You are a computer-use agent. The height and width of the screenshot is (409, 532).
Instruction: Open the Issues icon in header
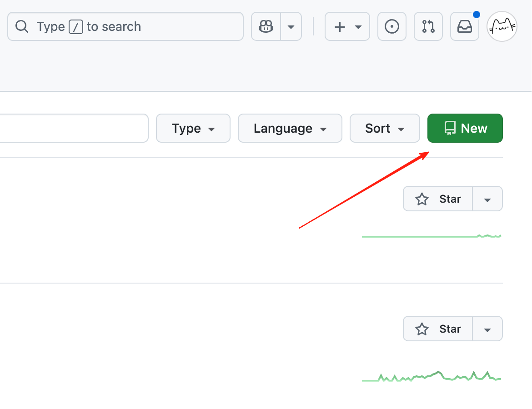(392, 27)
